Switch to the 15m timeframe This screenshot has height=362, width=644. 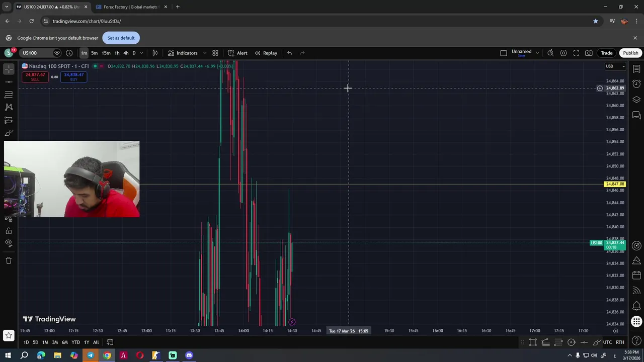click(x=106, y=53)
